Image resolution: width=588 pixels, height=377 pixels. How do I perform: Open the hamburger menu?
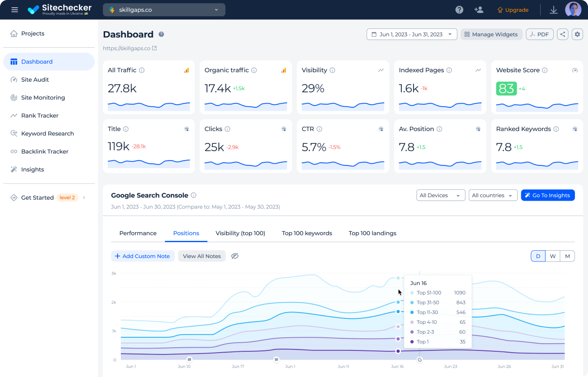[x=15, y=10]
